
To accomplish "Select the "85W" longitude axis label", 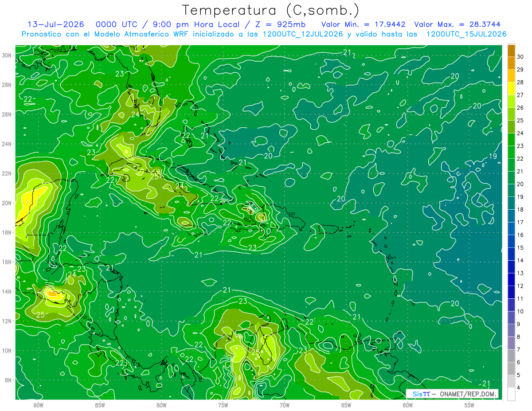I will [100, 405].
